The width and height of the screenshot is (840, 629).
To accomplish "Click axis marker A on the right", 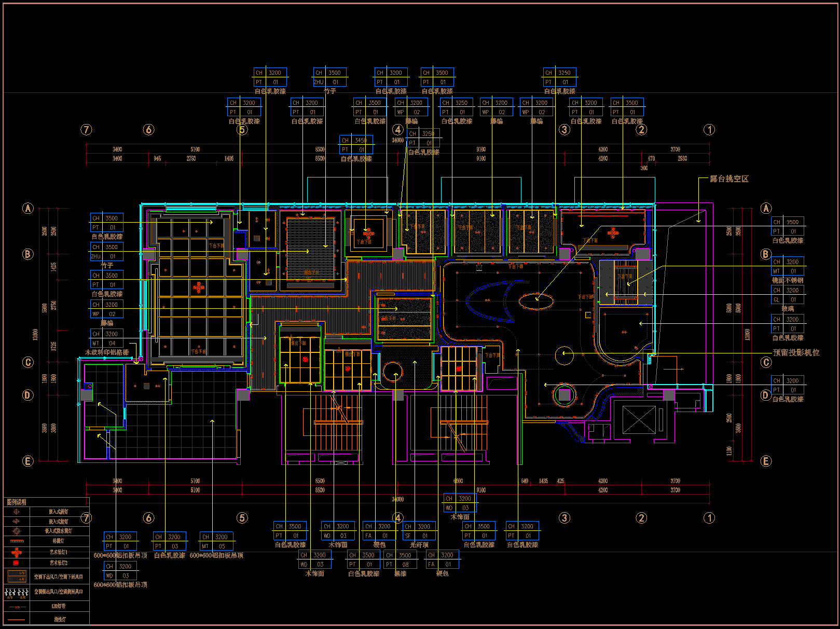I will coord(766,209).
